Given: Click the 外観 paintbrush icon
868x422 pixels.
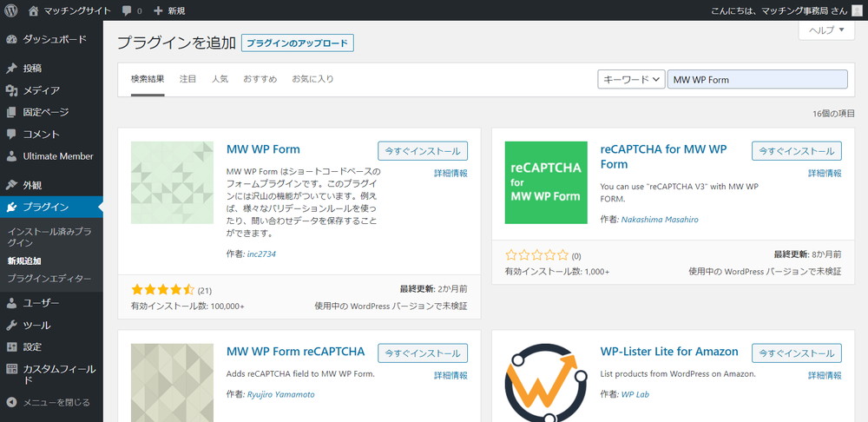Looking at the screenshot, I should pyautogui.click(x=11, y=185).
